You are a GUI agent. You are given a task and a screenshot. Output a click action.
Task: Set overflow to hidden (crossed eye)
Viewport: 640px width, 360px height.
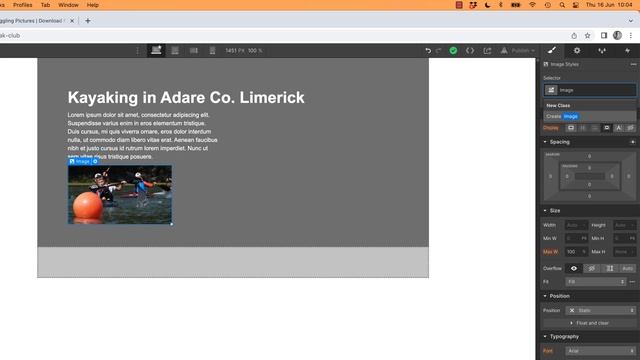click(x=591, y=269)
